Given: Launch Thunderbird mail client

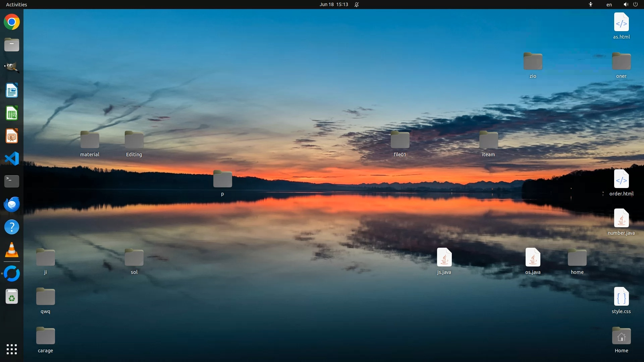Looking at the screenshot, I should (x=12, y=204).
